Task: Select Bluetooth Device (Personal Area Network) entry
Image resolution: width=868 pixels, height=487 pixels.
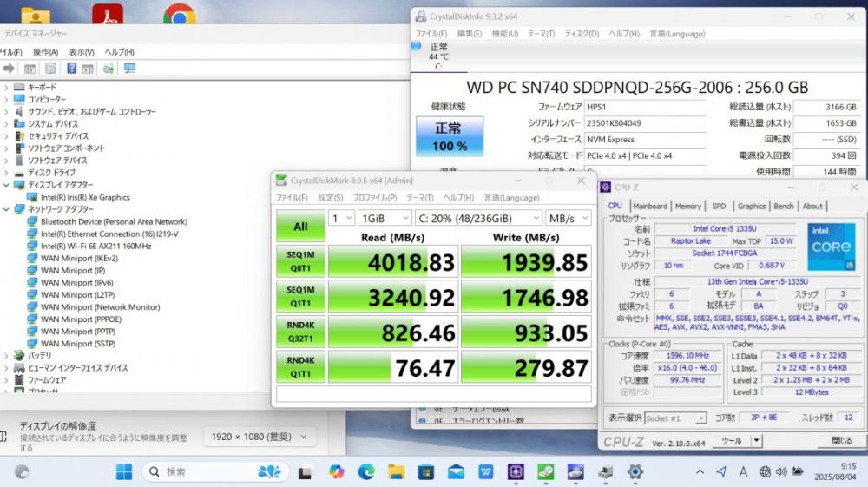Action: (x=114, y=221)
